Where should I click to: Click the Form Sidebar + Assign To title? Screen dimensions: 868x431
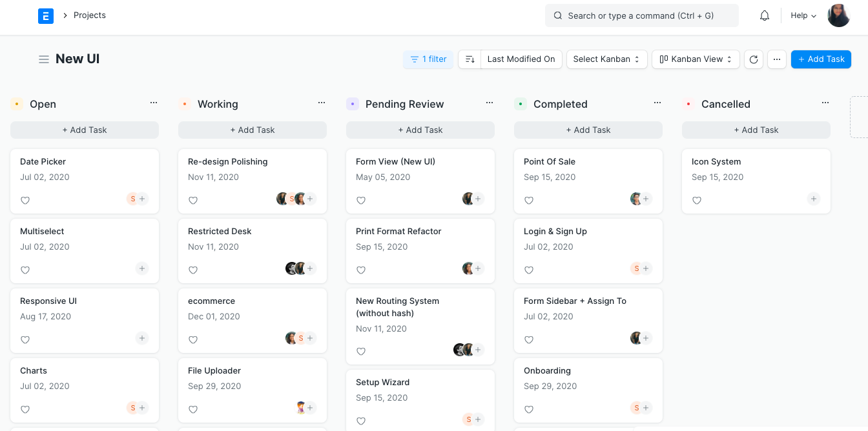[x=575, y=301]
